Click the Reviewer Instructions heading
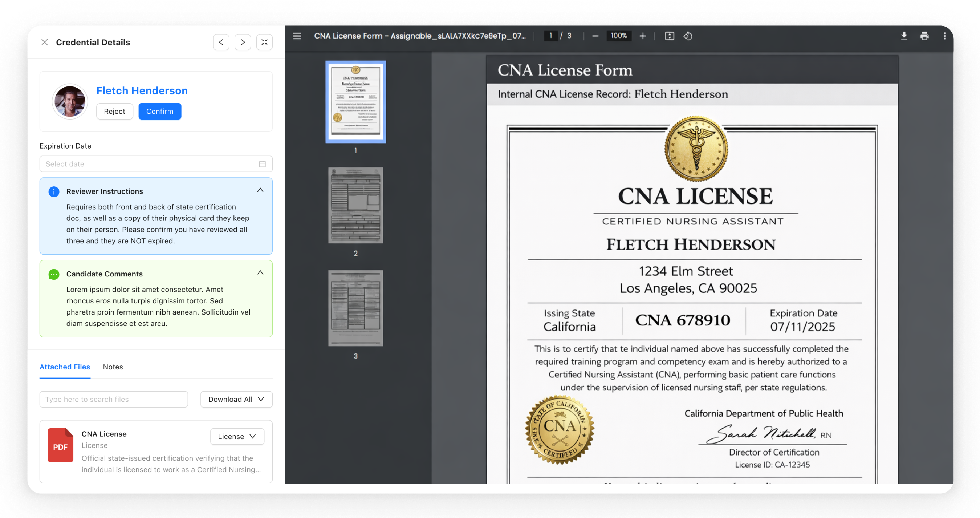980x518 pixels. tap(105, 191)
